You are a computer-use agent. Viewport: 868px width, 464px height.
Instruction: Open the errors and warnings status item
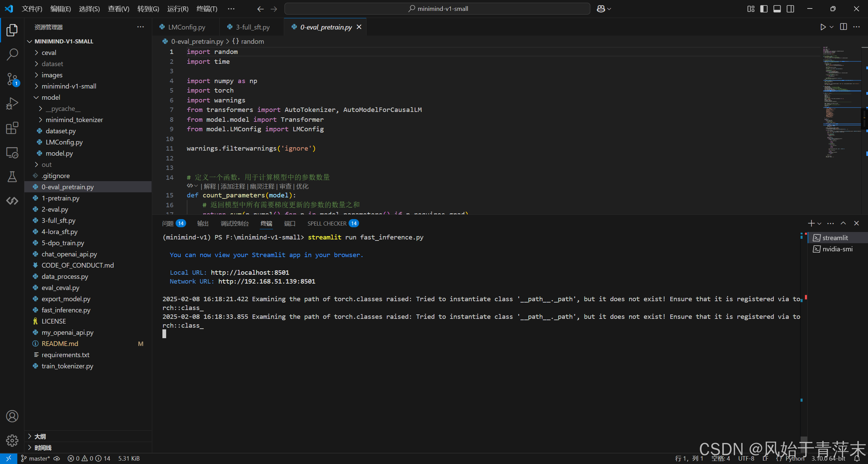coord(89,459)
